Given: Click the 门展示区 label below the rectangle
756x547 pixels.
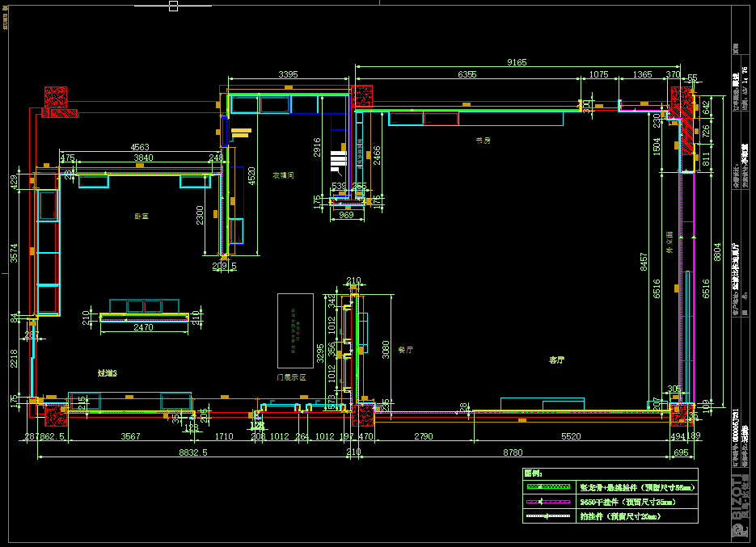Looking at the screenshot, I should click(x=291, y=377).
